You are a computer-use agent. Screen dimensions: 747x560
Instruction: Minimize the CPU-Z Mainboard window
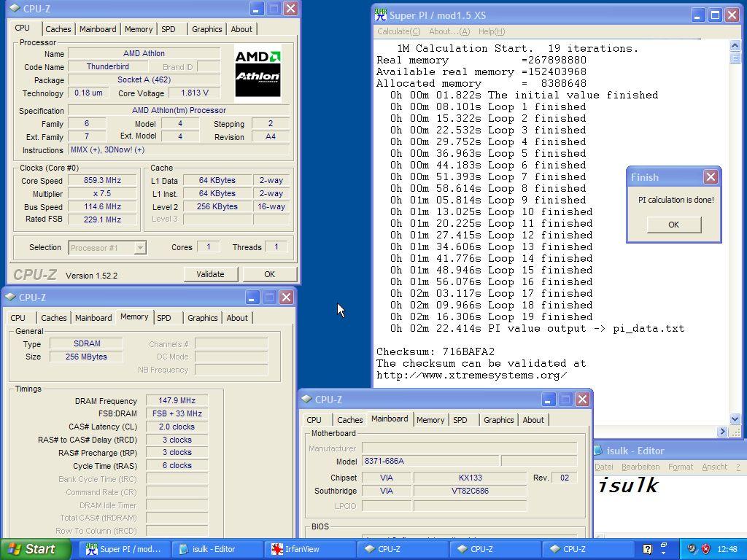pyautogui.click(x=547, y=399)
